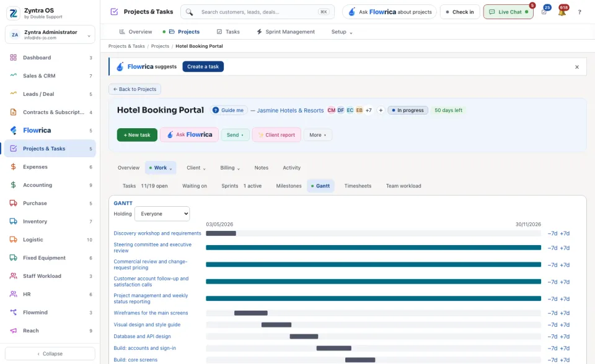Click the search magnifier icon

coord(190,12)
